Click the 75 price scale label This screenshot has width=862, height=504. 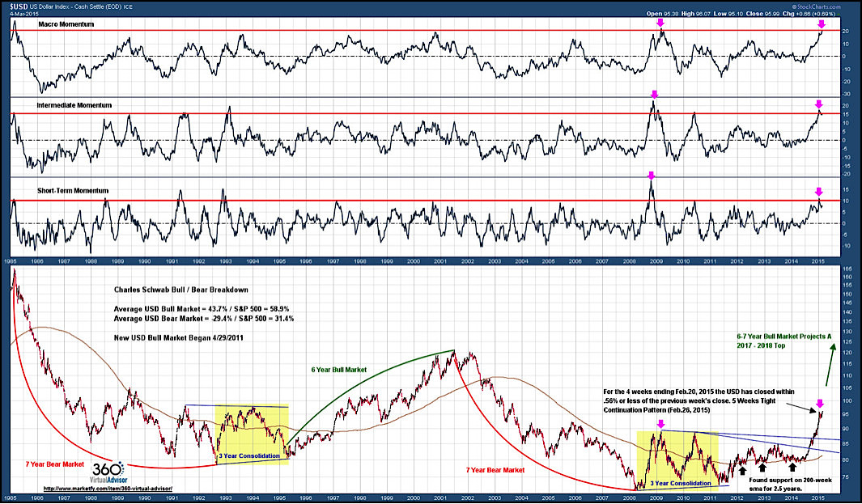click(x=846, y=477)
